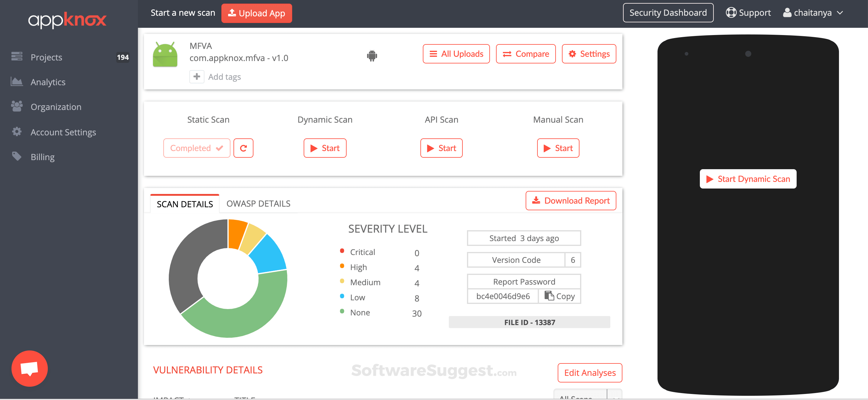This screenshot has height=400, width=868.
Task: Start the API Scan
Action: point(442,148)
